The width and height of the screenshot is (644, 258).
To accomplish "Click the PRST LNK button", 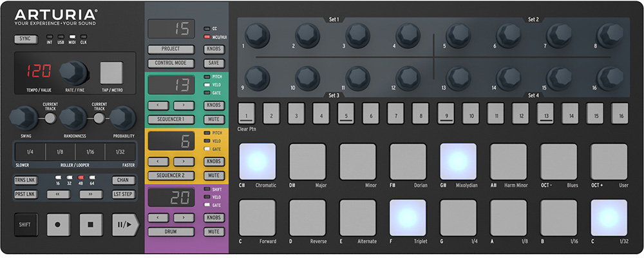I will 26,194.
